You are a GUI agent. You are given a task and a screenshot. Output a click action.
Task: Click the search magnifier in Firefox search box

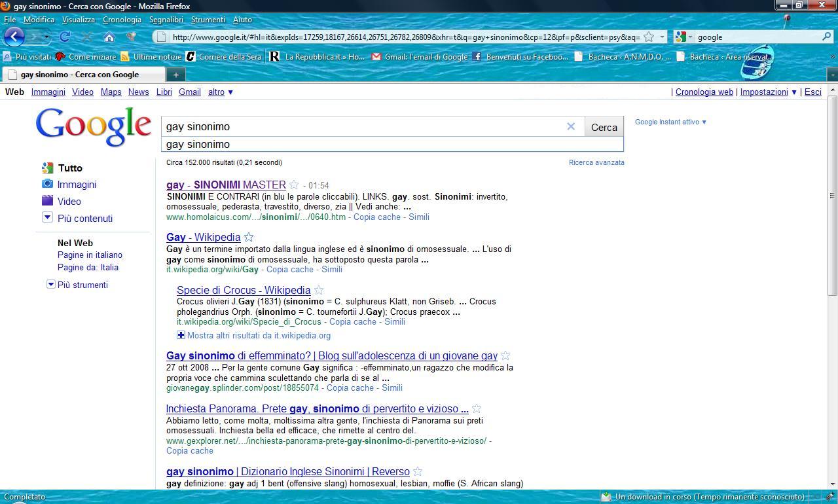(x=826, y=37)
